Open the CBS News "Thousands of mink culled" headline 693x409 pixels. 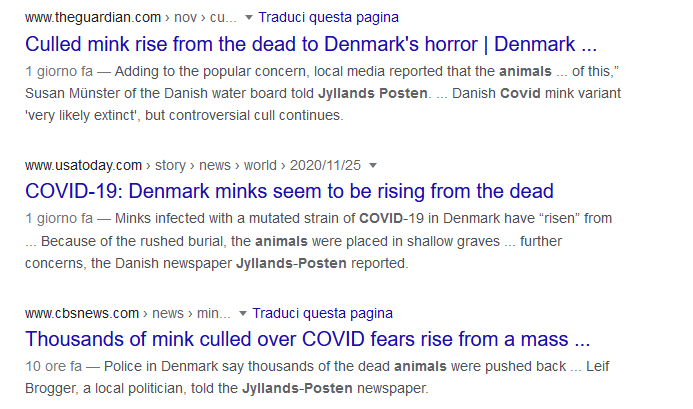tap(309, 338)
